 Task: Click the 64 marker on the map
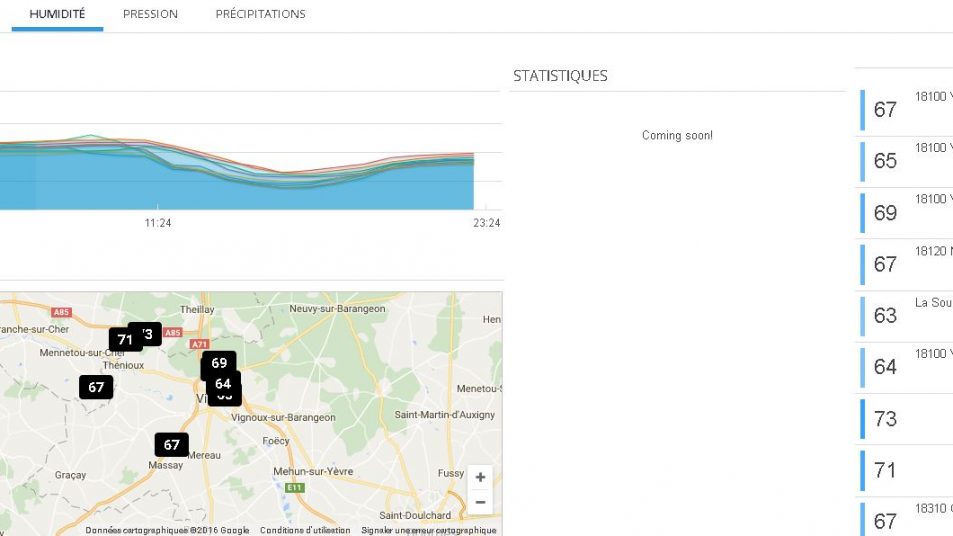(223, 383)
